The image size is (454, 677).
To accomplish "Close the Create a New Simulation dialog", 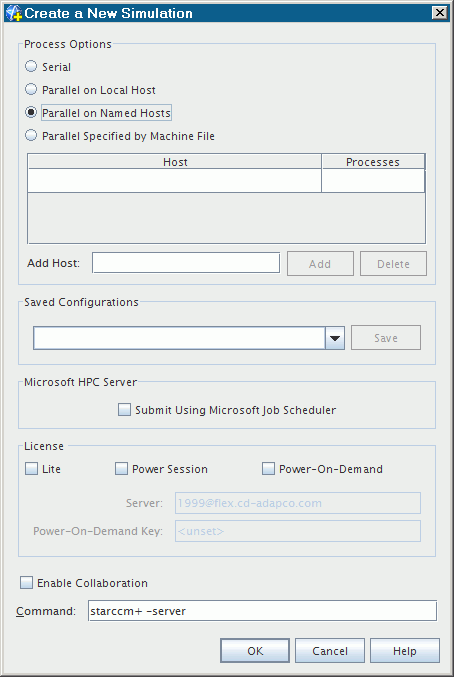I will pyautogui.click(x=439, y=13).
